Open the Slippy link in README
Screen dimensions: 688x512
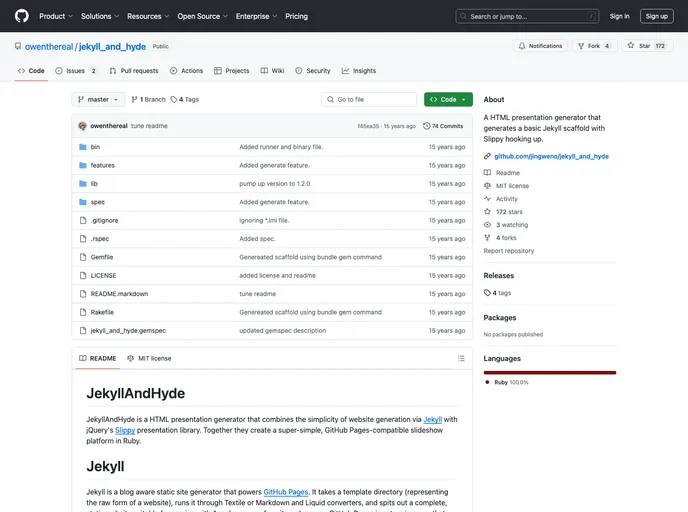click(125, 430)
